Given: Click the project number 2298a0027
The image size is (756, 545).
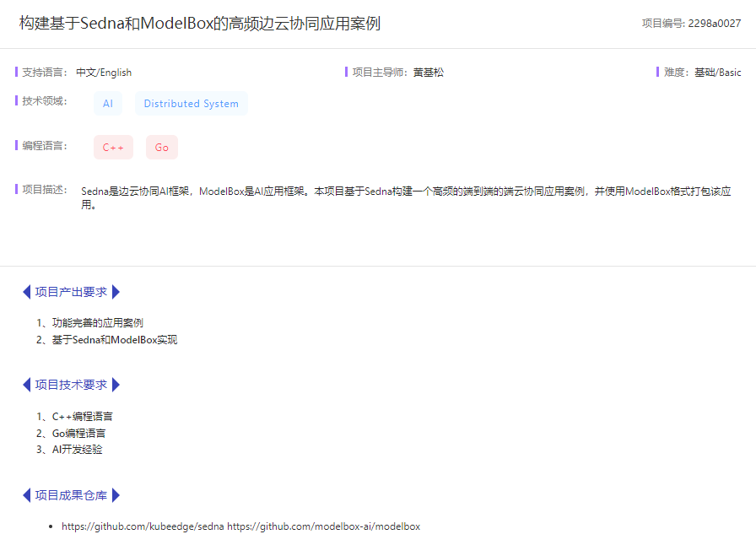Looking at the screenshot, I should coord(715,23).
